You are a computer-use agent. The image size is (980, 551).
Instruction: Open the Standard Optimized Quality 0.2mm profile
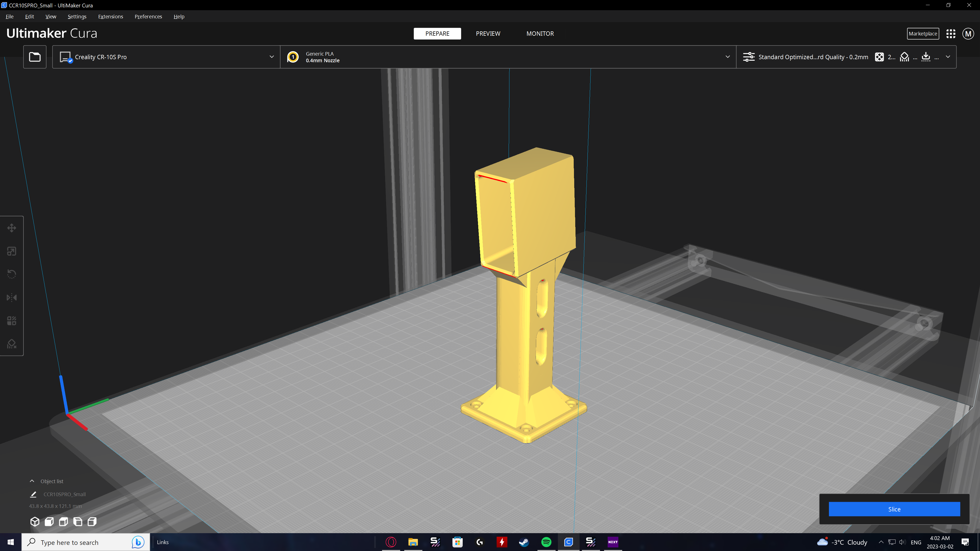pos(813,57)
